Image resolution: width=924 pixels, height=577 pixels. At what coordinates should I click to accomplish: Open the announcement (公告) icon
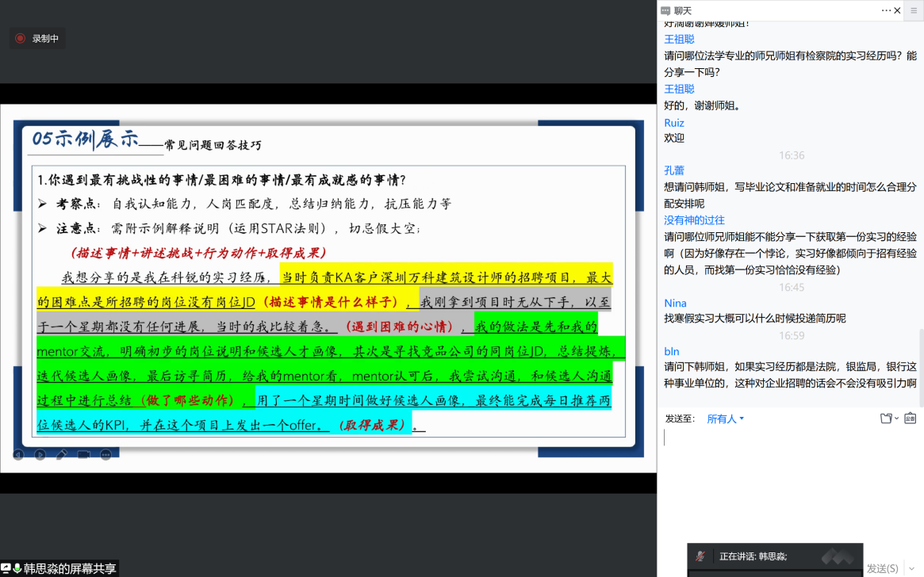click(x=910, y=418)
